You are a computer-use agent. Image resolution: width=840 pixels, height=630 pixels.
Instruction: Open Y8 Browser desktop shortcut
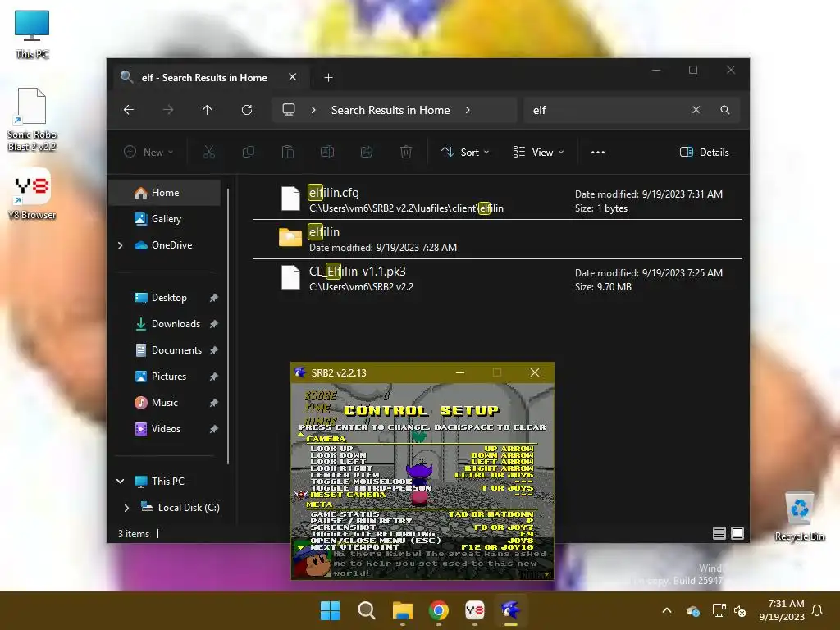click(32, 194)
